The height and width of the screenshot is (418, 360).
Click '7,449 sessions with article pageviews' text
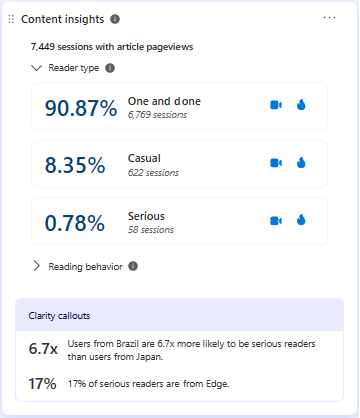[112, 47]
